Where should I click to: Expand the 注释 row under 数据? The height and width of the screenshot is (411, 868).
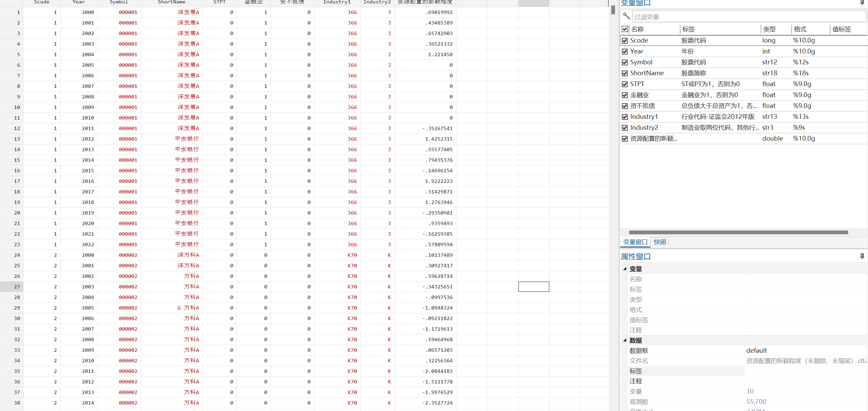[624, 381]
